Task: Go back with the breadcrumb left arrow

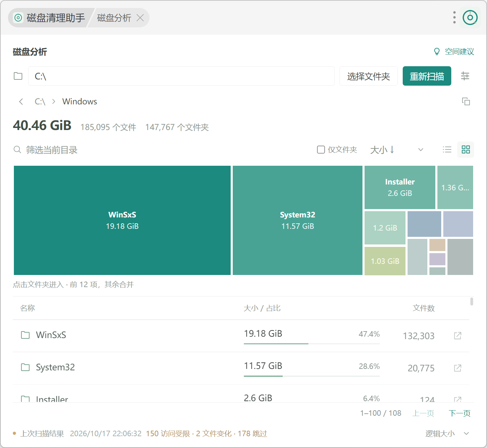Action: [21, 102]
